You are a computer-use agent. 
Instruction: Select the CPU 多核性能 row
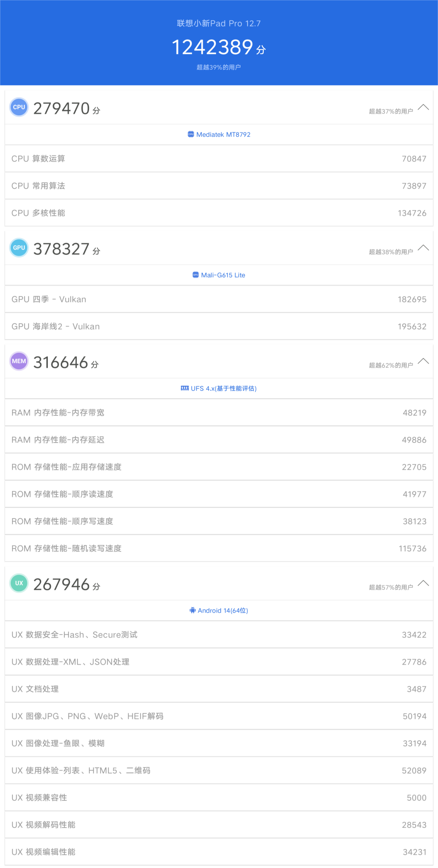click(219, 213)
